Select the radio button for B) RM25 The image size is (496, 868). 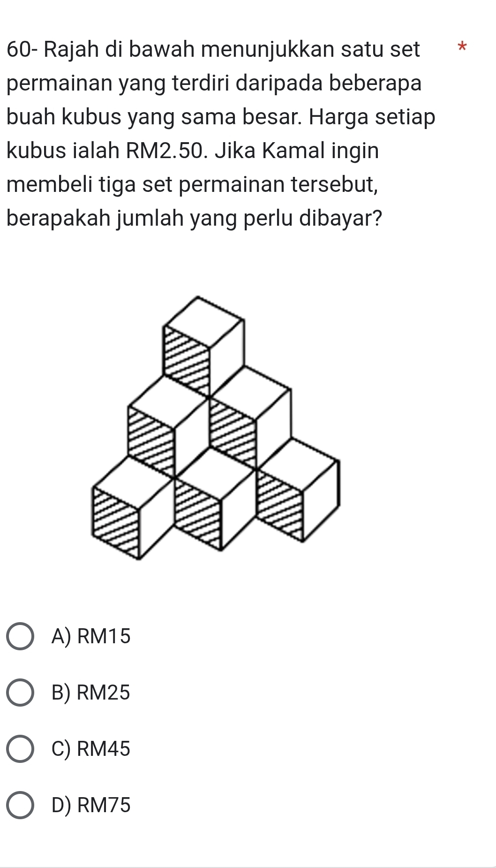point(20,692)
